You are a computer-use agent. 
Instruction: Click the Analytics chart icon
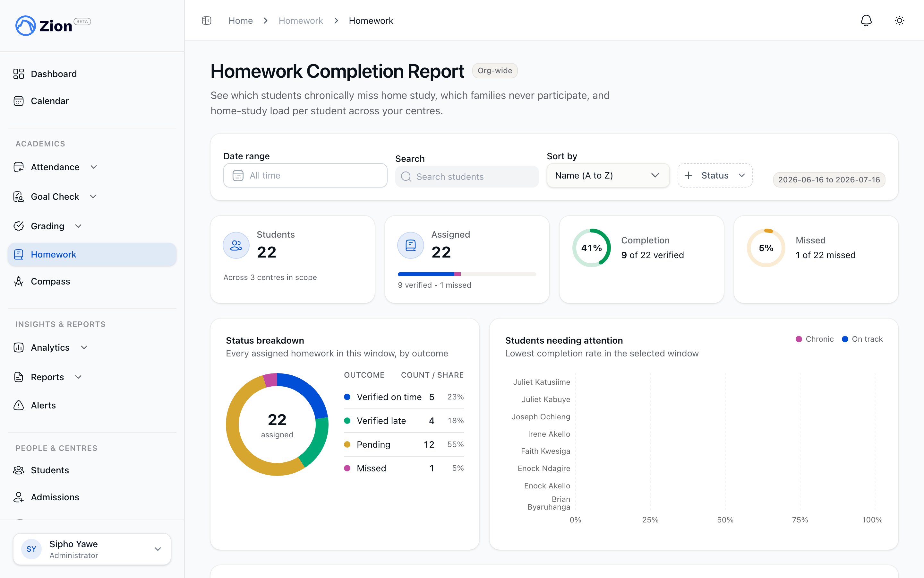pyautogui.click(x=19, y=347)
